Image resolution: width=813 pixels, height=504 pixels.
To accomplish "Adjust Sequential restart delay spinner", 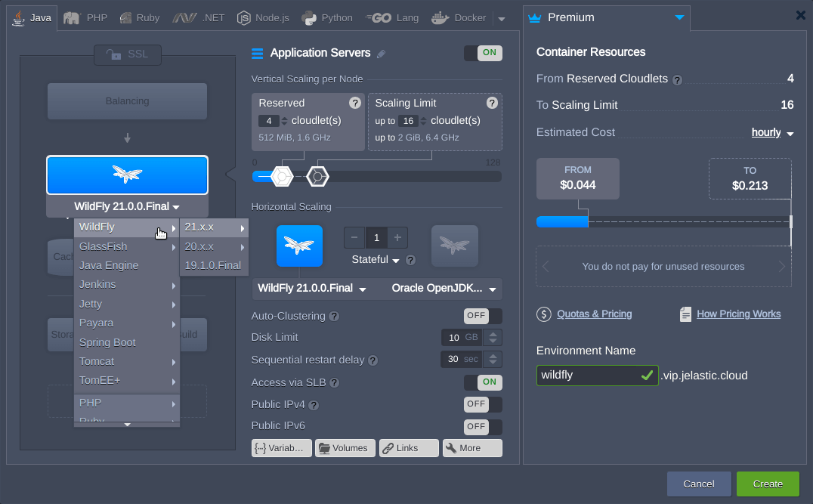I will [493, 360].
